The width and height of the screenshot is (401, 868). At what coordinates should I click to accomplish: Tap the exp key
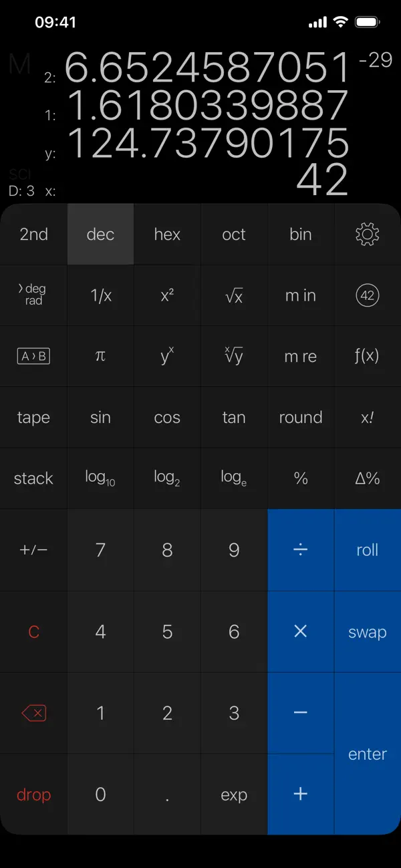point(233,794)
